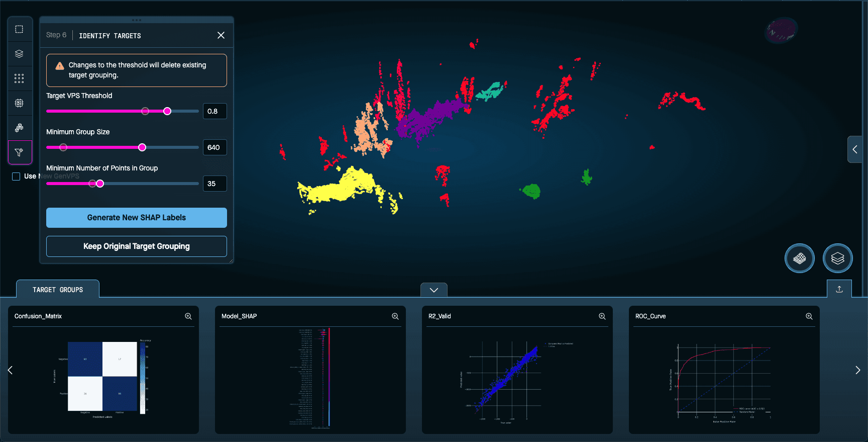This screenshot has height=442, width=868.
Task: Click the dot grid icon in the sidebar
Action: pos(19,78)
